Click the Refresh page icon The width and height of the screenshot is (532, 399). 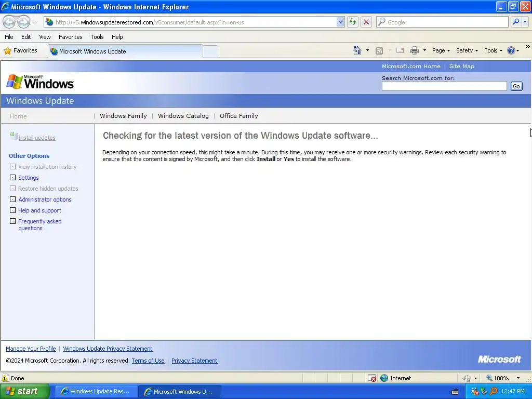point(353,22)
